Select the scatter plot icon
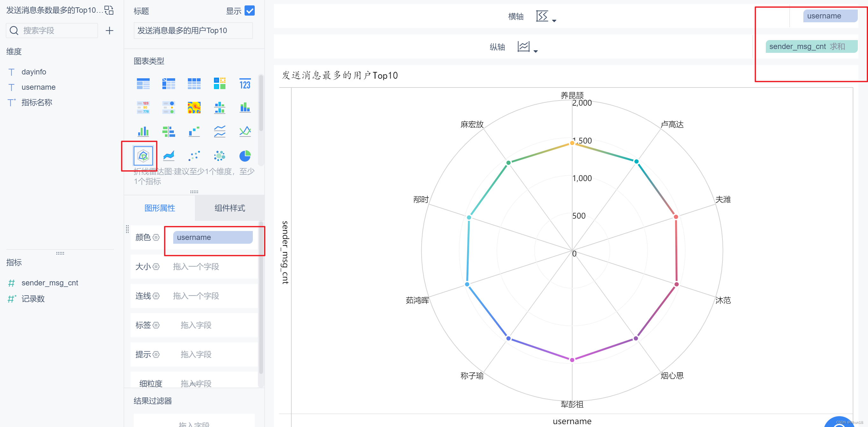The width and height of the screenshot is (868, 427). 194,155
